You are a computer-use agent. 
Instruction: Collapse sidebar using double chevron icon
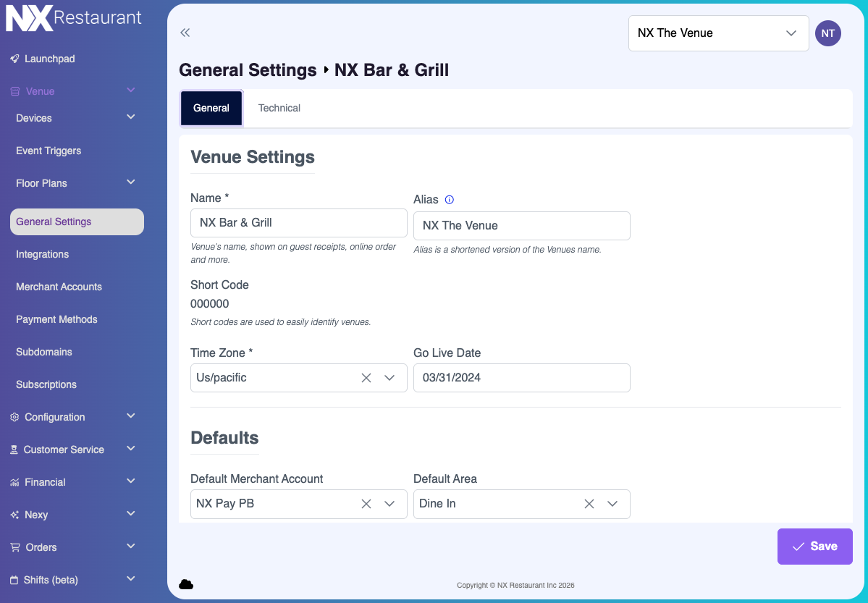tap(185, 33)
